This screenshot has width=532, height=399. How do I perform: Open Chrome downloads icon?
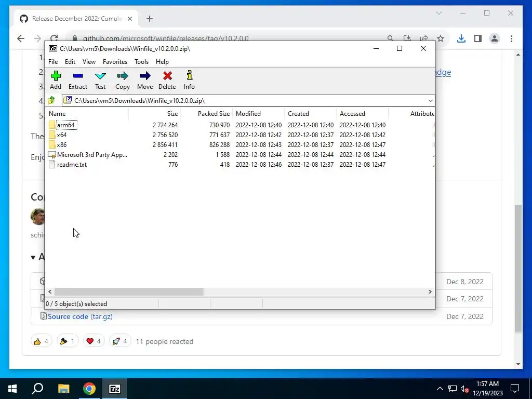click(461, 38)
